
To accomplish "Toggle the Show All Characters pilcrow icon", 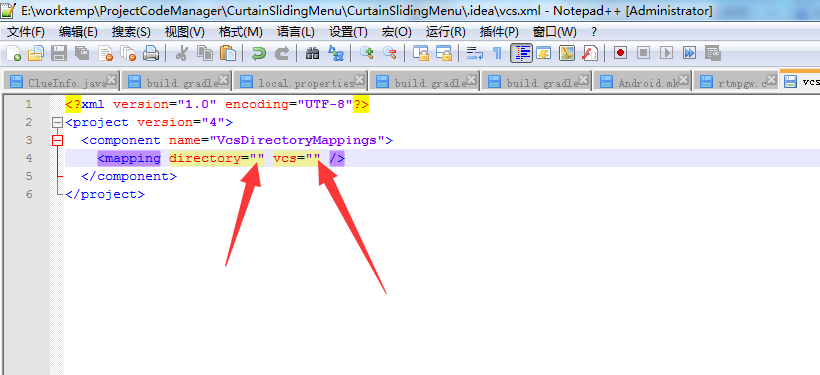I will coord(497,53).
